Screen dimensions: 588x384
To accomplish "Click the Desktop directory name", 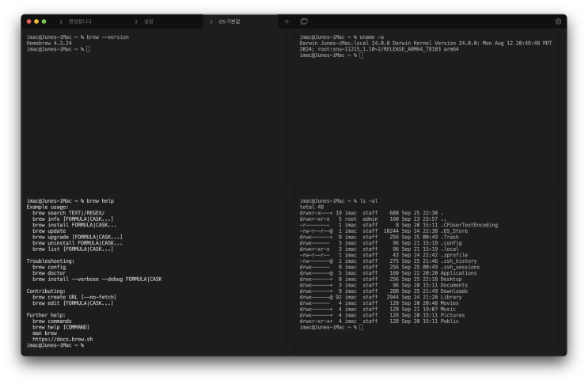I will (x=451, y=279).
